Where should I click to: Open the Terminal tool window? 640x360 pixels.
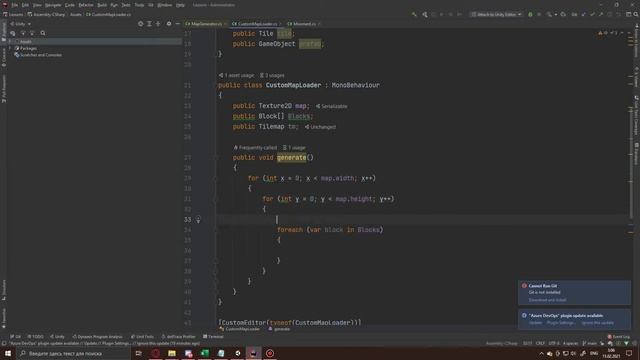coord(213,337)
